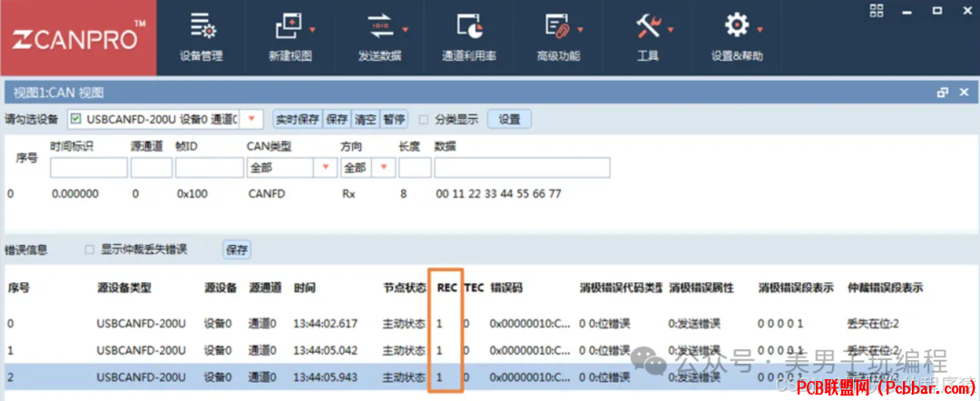Viewport: 980px width, 401px height.
Task: Click the 实时保存 button
Action: click(x=298, y=119)
